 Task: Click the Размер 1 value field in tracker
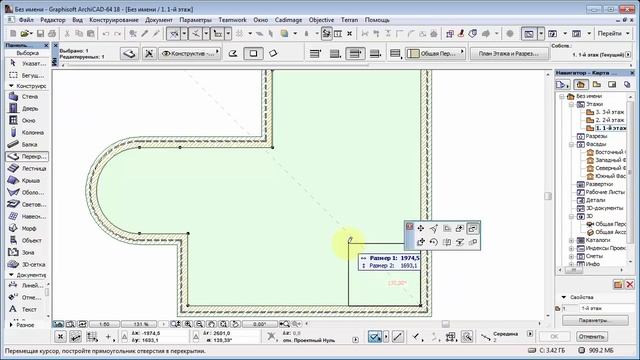tap(409, 258)
